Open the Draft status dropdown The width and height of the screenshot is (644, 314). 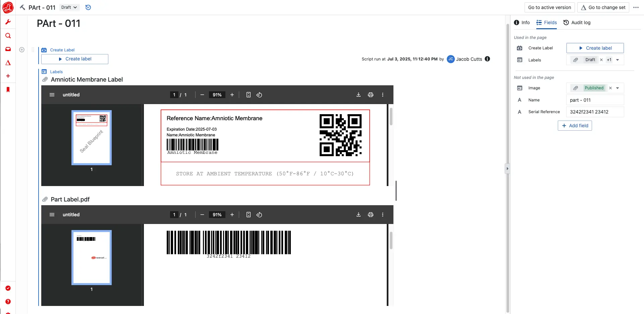pos(69,7)
